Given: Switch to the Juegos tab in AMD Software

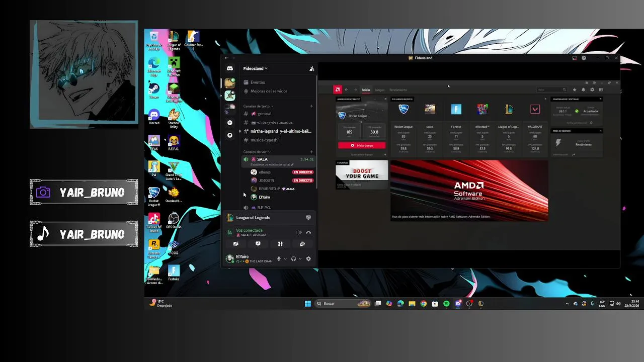Looking at the screenshot, I should [380, 90].
